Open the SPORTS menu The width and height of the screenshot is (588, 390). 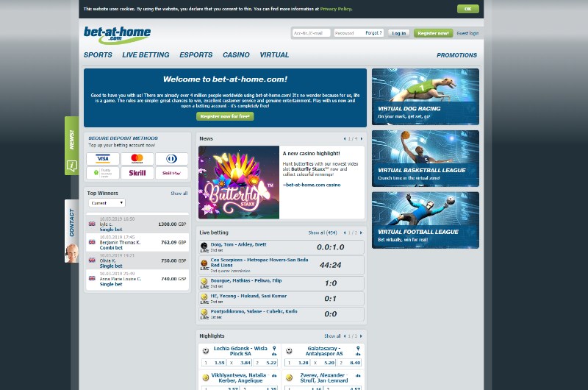(98, 54)
